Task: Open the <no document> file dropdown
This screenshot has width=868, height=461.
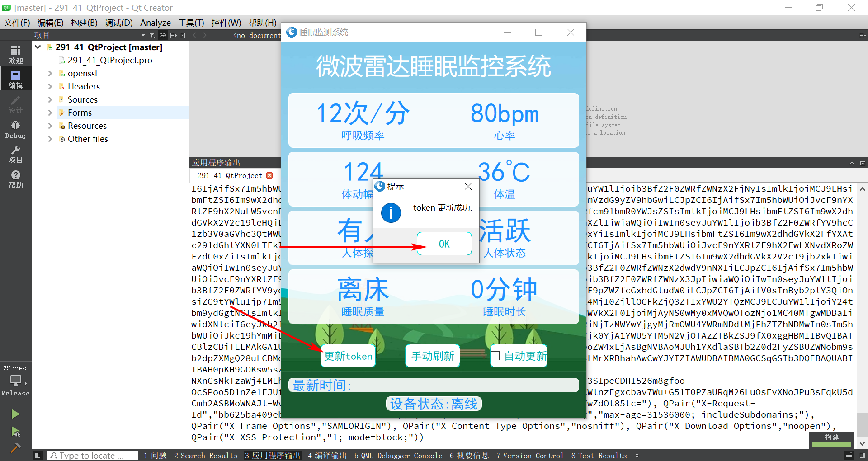Action: [x=257, y=35]
